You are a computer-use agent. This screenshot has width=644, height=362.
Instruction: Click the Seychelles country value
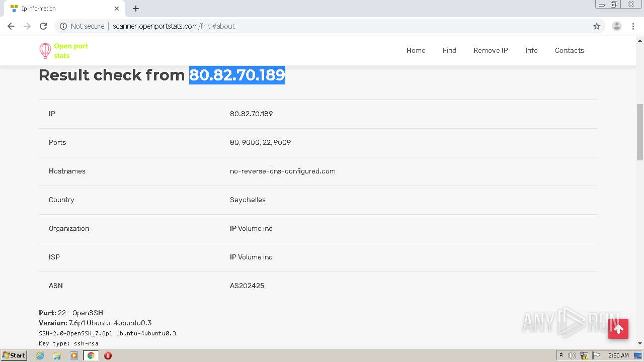click(x=248, y=200)
